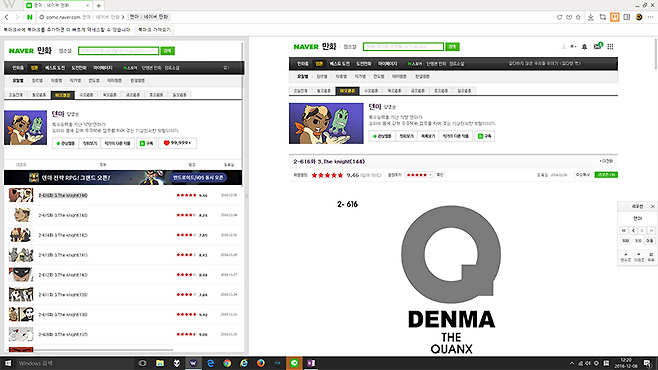Click green search button in right pane
This screenshot has width=658, height=370.
[452, 47]
